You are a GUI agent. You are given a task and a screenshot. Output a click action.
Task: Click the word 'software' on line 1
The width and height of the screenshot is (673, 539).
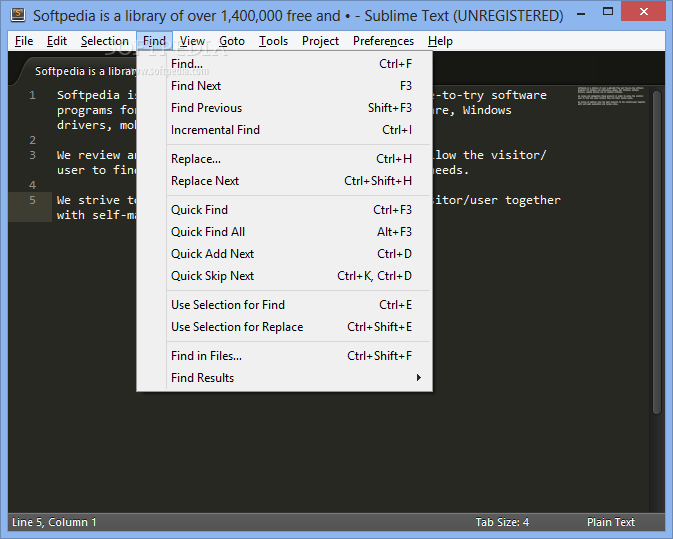coord(518,95)
